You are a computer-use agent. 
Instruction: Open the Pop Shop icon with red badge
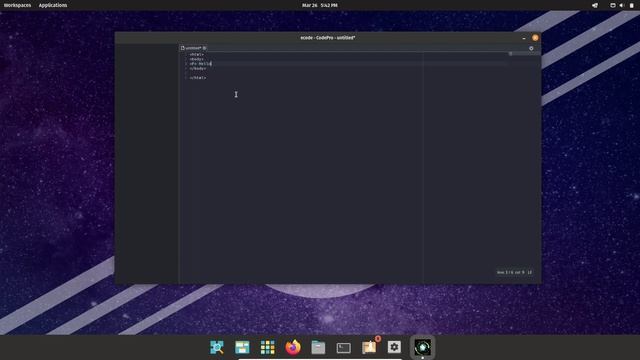370,347
